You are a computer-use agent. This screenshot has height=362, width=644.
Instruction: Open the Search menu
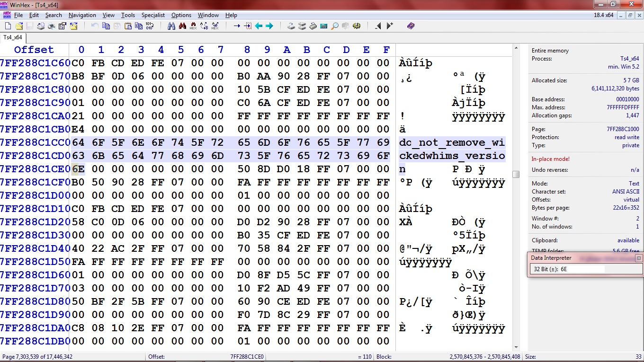[54, 15]
